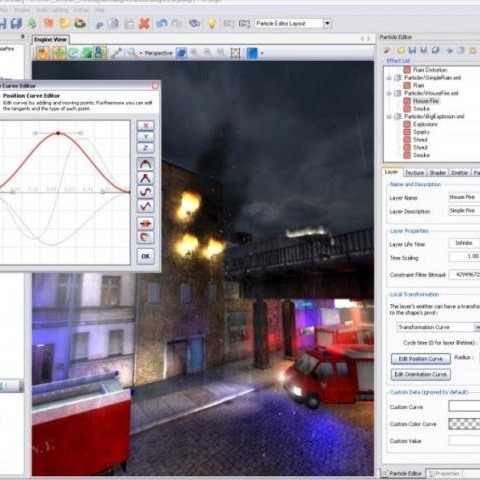The width and height of the screenshot is (480, 480).
Task: Click the Custom Curve empty field
Action: click(x=464, y=406)
